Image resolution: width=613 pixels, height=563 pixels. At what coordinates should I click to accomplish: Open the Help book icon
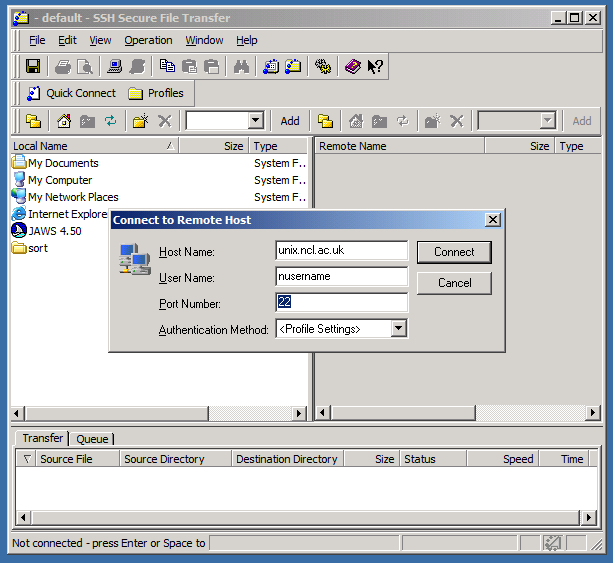[x=352, y=67]
